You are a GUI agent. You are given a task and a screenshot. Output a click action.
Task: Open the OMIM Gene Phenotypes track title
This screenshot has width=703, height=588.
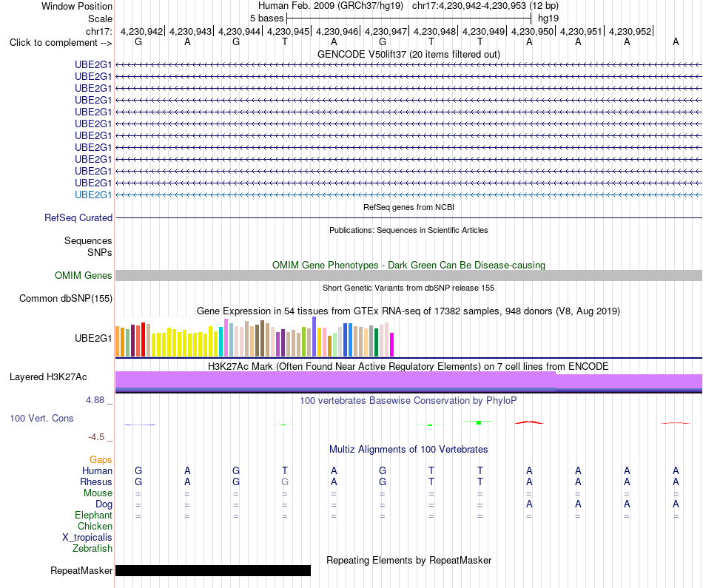408,265
